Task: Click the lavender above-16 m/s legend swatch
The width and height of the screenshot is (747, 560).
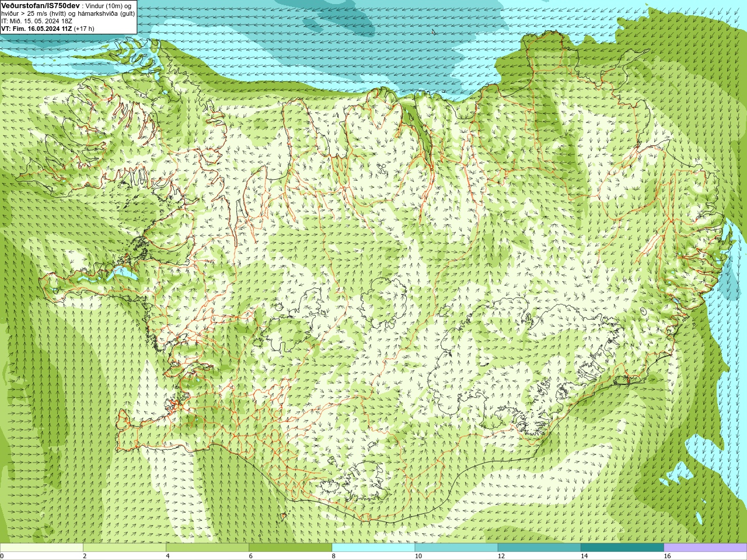Action: pyautogui.click(x=706, y=548)
